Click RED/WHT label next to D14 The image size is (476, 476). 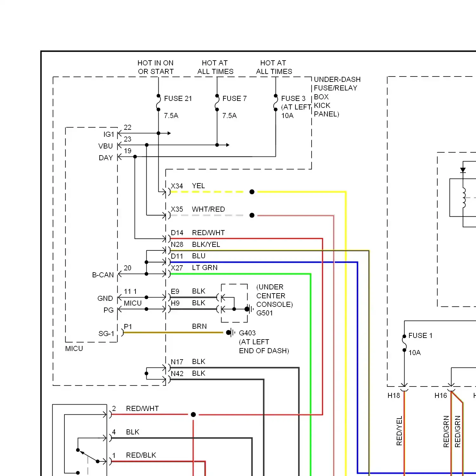[x=208, y=233]
